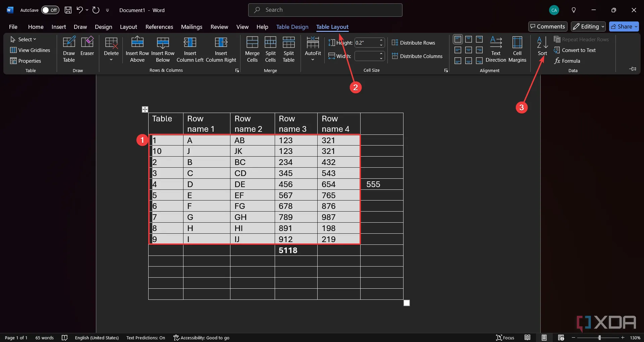Click the Redo icon
This screenshot has height=342, width=644.
96,10
